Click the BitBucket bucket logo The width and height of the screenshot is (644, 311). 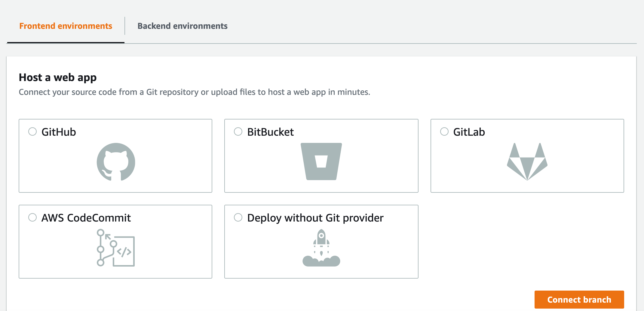321,162
